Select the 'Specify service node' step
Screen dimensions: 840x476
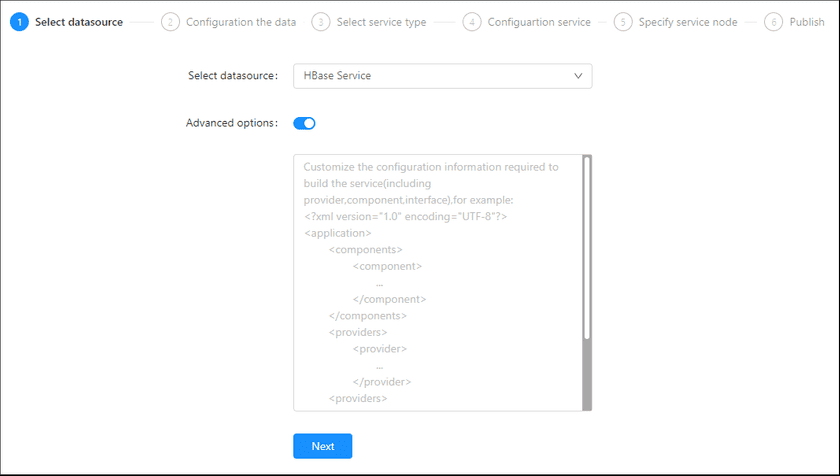pyautogui.click(x=688, y=22)
